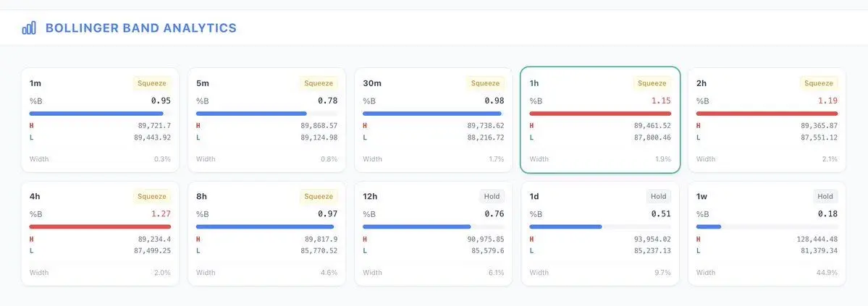
Task: Click the bar chart icon beside Bollinger Band Analytics
Action: point(29,28)
